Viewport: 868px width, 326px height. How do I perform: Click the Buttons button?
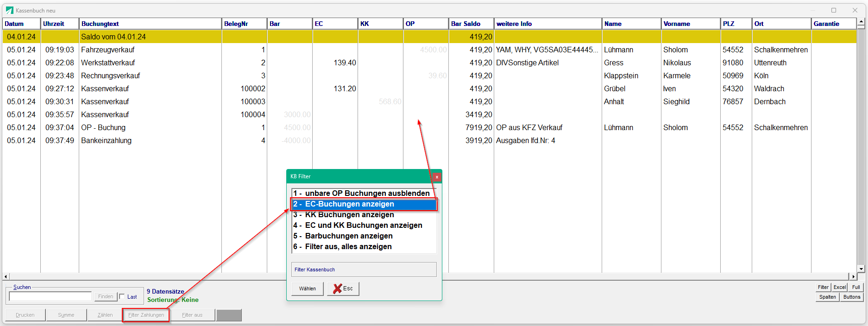coord(852,297)
